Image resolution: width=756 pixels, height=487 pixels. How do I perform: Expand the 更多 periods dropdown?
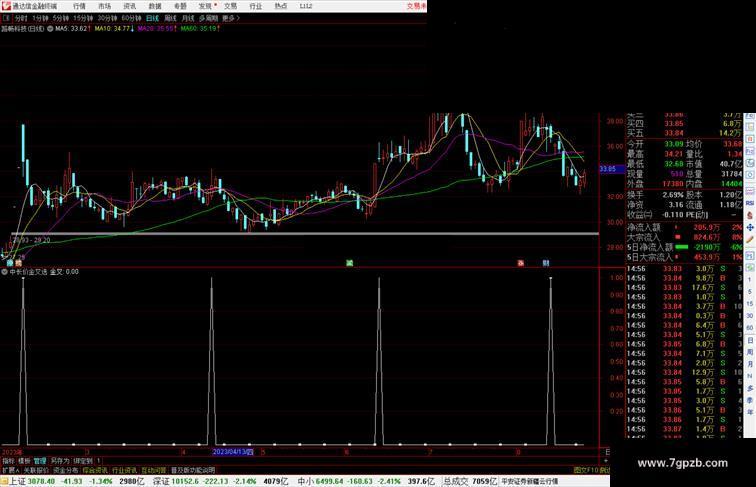[x=230, y=18]
